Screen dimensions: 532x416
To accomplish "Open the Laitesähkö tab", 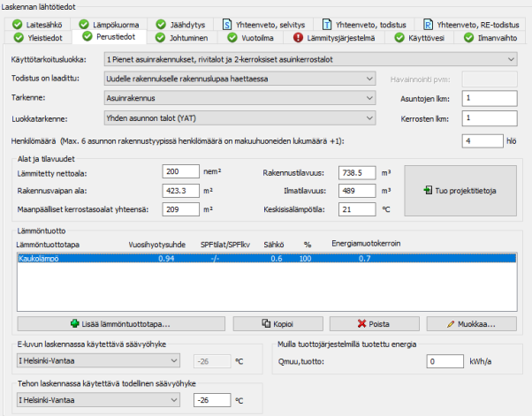I will 44,23.
